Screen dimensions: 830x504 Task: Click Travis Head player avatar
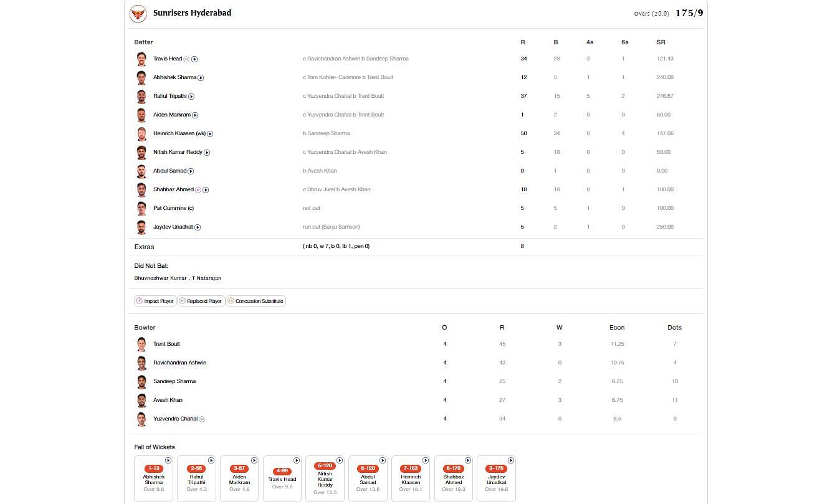pyautogui.click(x=141, y=59)
